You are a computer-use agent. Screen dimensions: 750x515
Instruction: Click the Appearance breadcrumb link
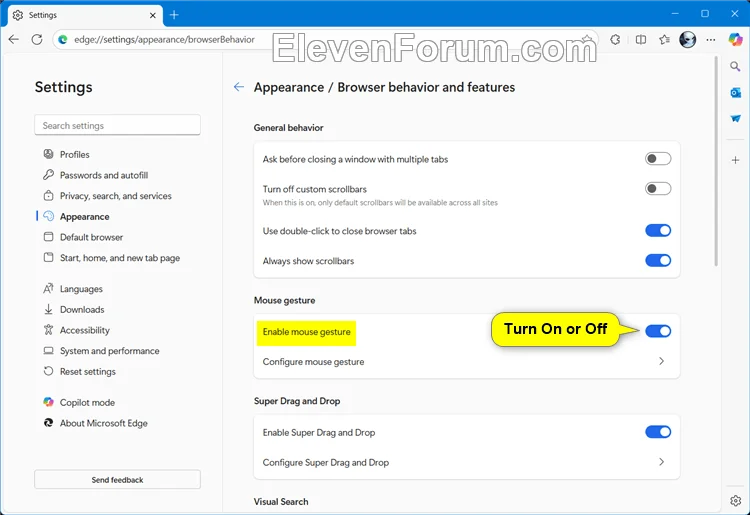289,88
